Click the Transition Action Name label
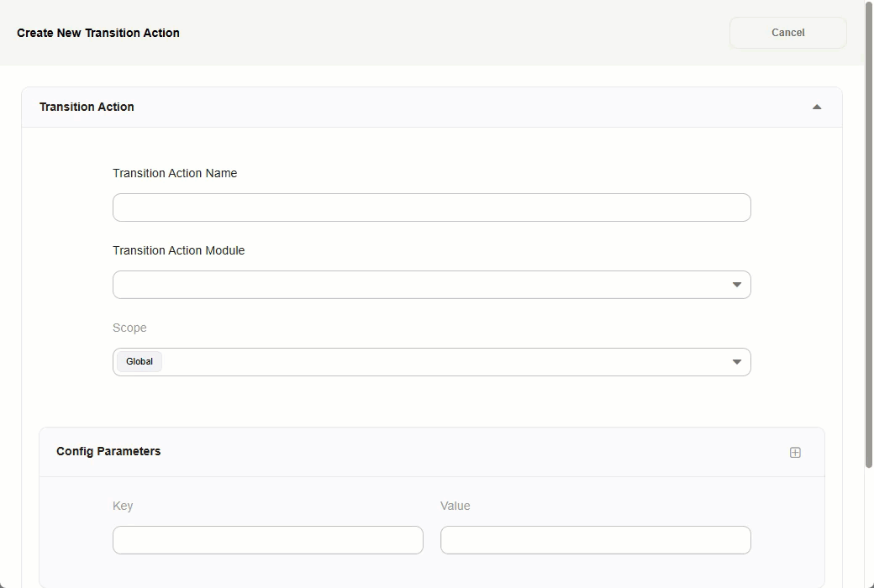874x588 pixels. pyautogui.click(x=175, y=173)
